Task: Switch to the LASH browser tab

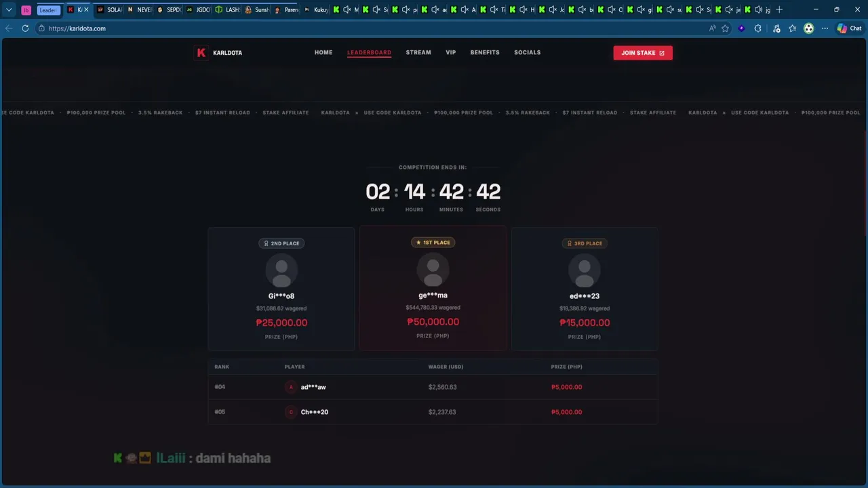Action: click(227, 9)
